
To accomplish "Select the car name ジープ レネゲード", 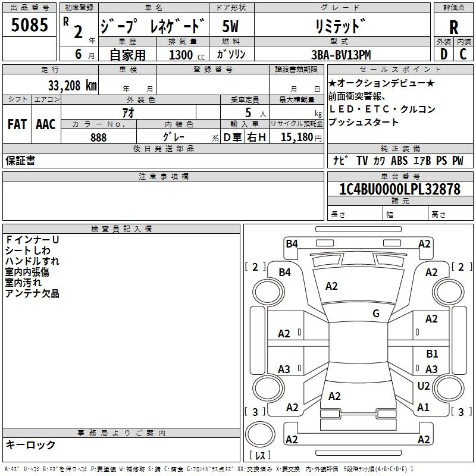I will (154, 26).
